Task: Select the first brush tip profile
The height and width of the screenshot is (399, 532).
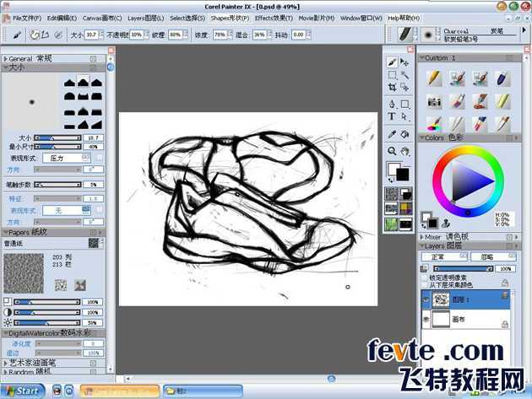Action: pos(69,83)
